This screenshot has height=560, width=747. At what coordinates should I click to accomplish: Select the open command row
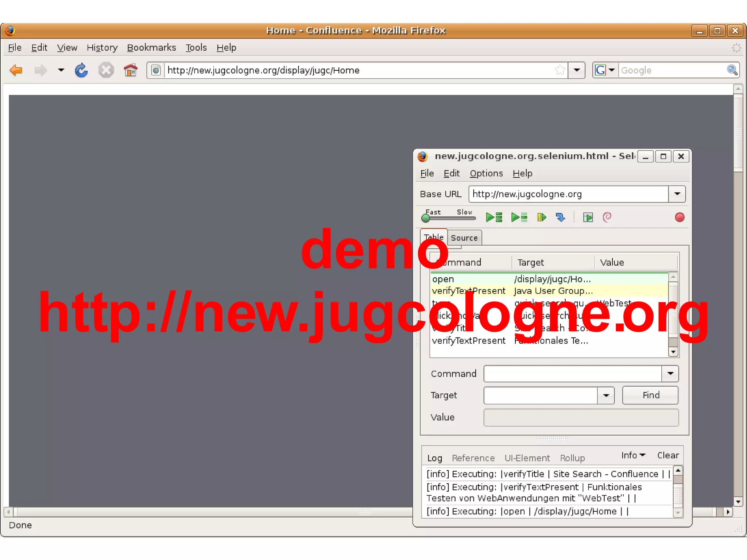(549, 279)
